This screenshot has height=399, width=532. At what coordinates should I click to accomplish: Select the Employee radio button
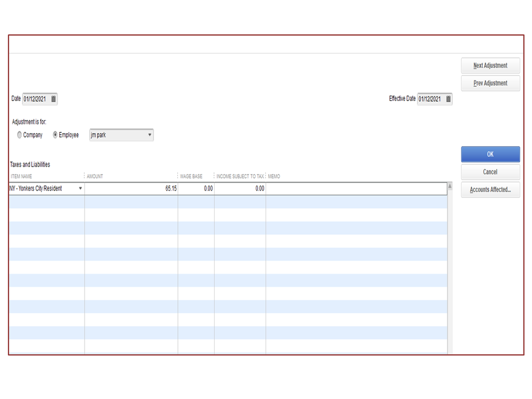[55, 135]
